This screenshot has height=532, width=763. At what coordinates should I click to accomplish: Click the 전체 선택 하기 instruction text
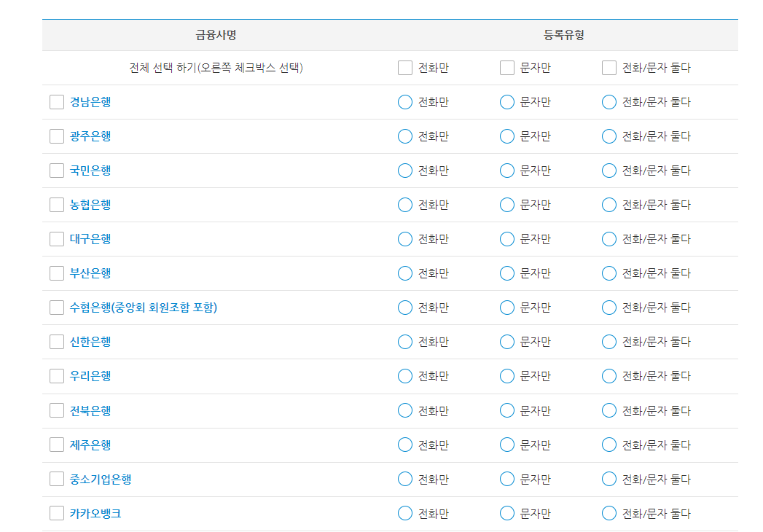coord(216,68)
